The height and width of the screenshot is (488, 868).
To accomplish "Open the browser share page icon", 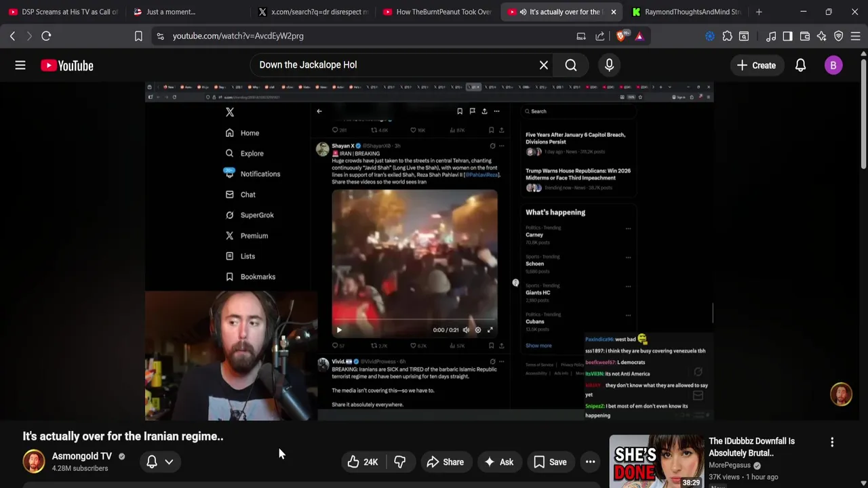I will click(x=600, y=36).
